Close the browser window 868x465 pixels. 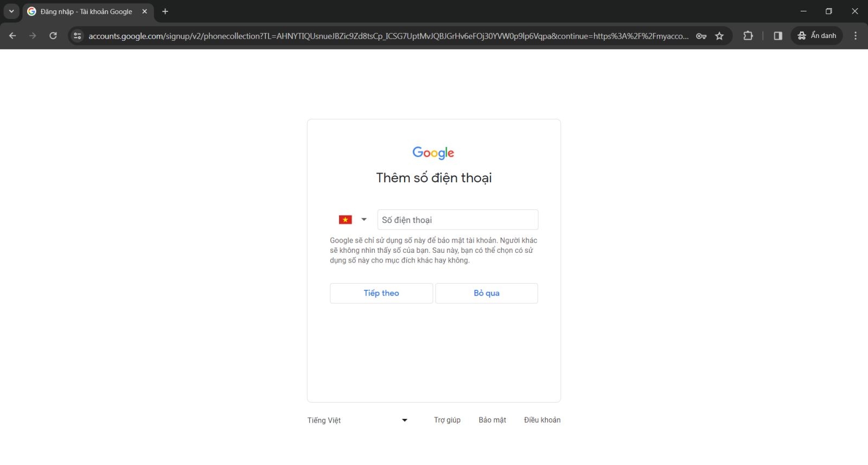click(854, 11)
